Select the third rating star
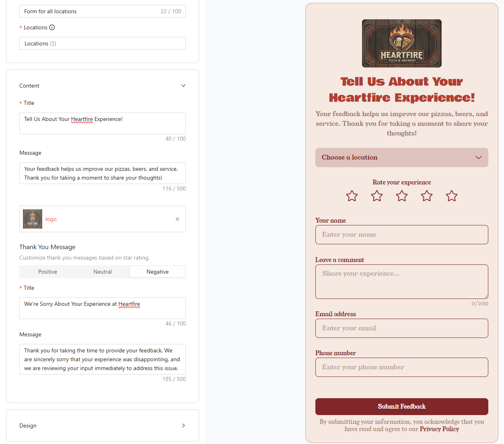The width and height of the screenshot is (504, 444). coord(402,196)
